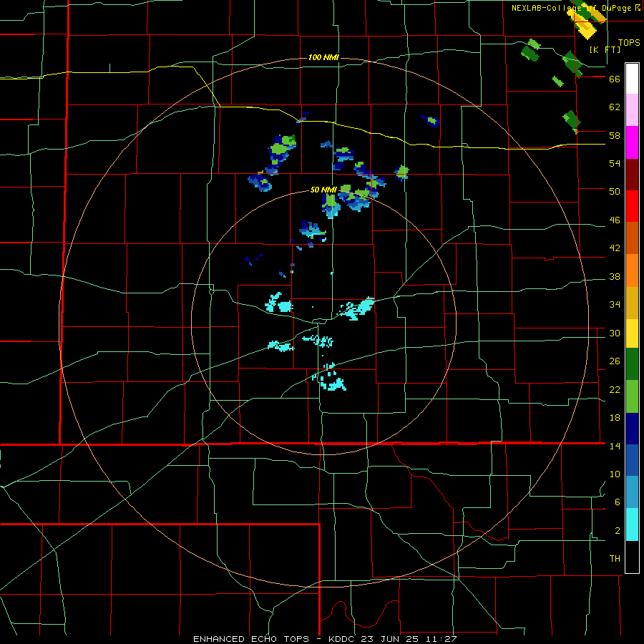Viewport: 644px width, 644px height.
Task: Click the light pink legend swatch
Action: pyautogui.click(x=632, y=110)
